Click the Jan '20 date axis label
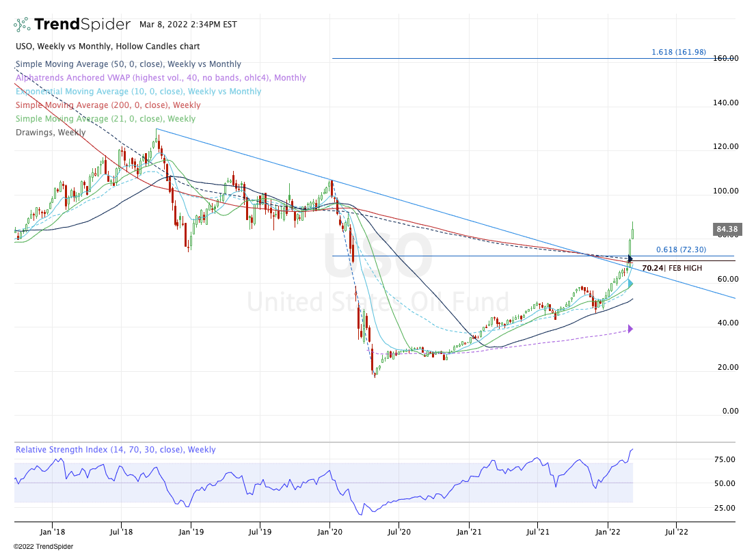The width and height of the screenshot is (756, 553). (x=330, y=532)
